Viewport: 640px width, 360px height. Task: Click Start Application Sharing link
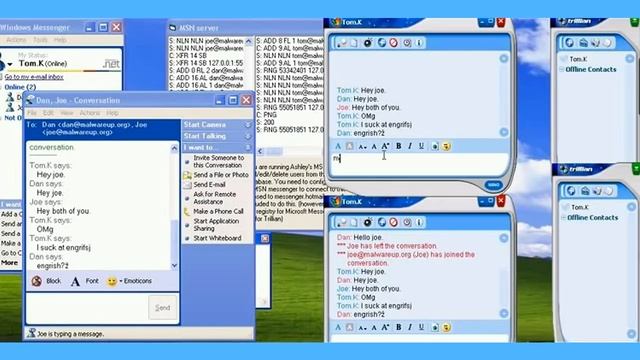216,224
